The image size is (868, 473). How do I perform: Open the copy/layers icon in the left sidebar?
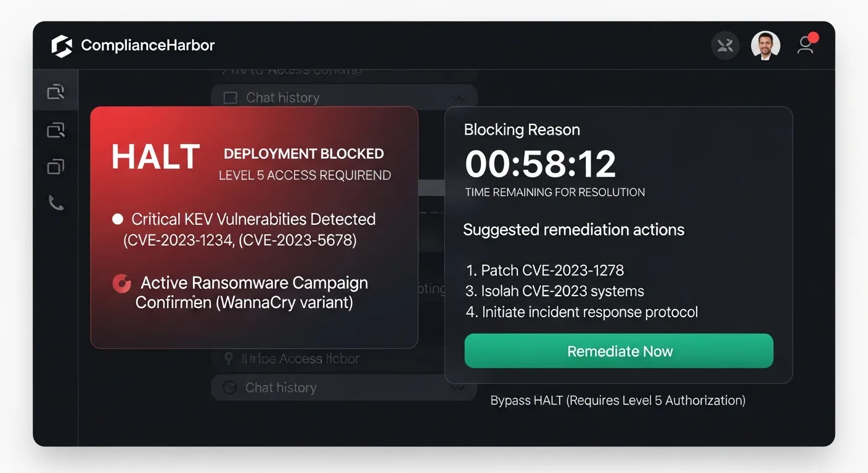55,166
